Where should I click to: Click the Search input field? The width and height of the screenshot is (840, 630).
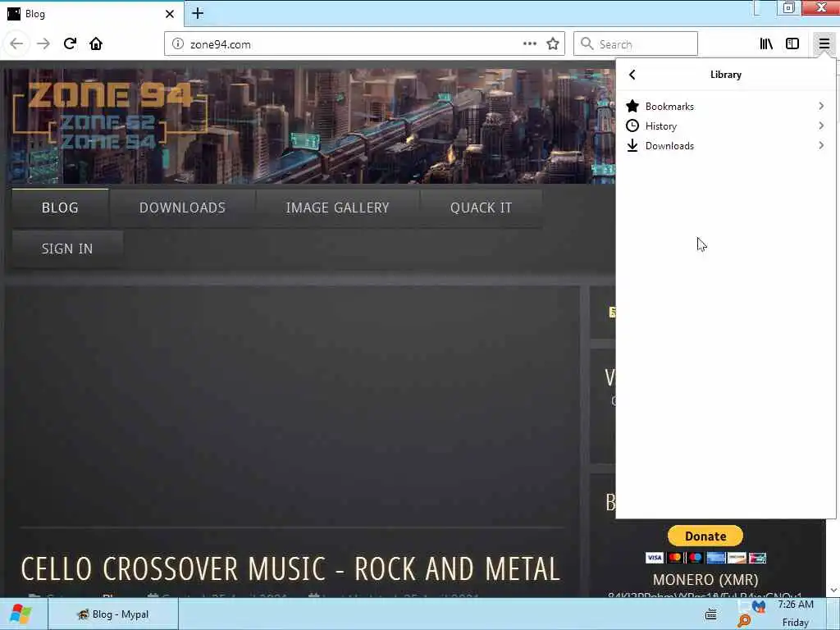tap(636, 44)
